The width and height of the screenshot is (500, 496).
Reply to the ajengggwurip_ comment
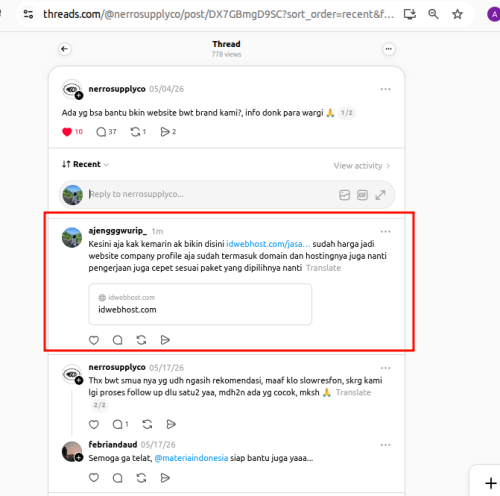coord(117,340)
